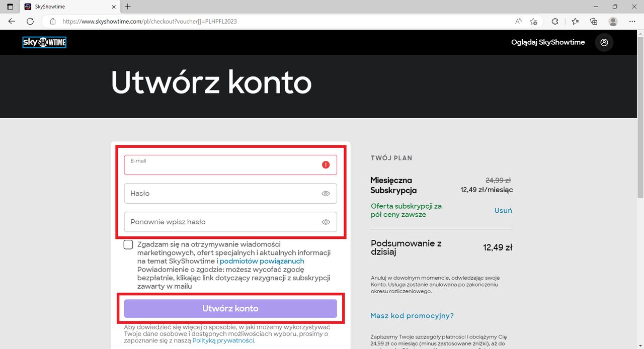Image resolution: width=644 pixels, height=349 pixels.
Task: Show password in Hasło field
Action: coord(326,193)
